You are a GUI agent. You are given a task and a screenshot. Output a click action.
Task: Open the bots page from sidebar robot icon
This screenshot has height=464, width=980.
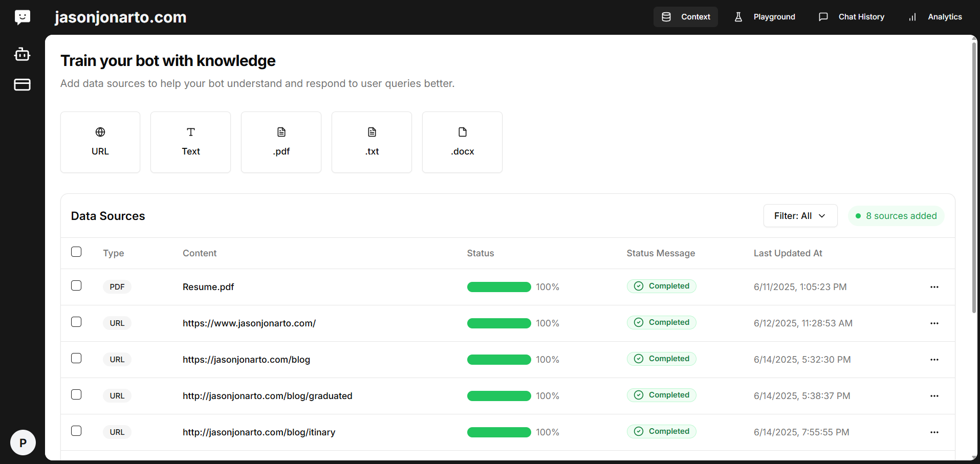tap(22, 54)
